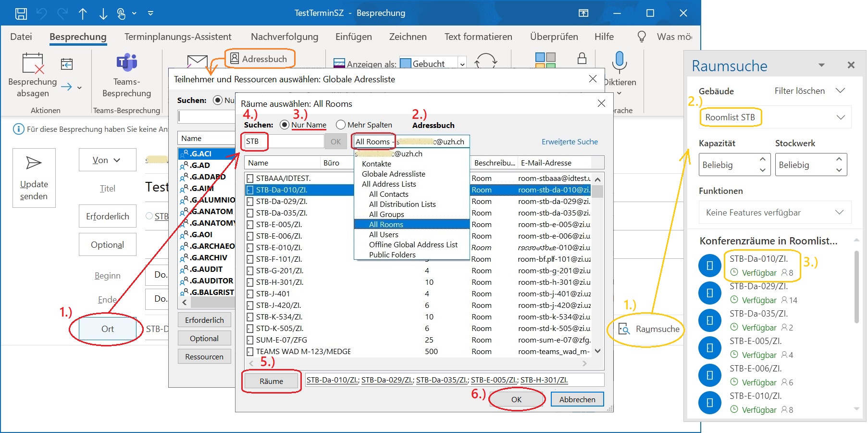The width and height of the screenshot is (868, 433).
Task: Check the STB-E-005/ZI. room checkbox
Action: tap(250, 225)
